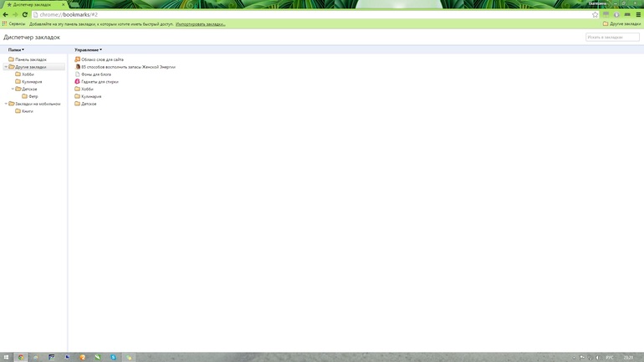This screenshot has height=362, width=644.
Task: Open Облако слов для сайта bookmark
Action: [102, 59]
